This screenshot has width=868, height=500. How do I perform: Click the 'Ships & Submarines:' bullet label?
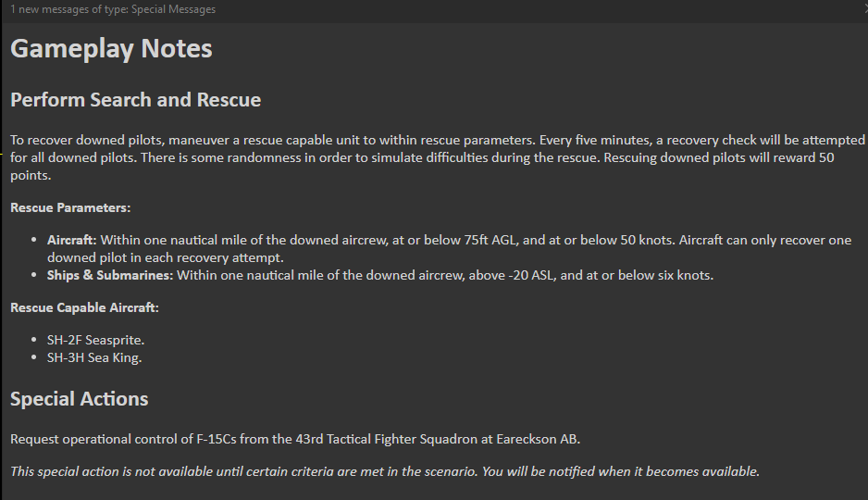tap(110, 275)
